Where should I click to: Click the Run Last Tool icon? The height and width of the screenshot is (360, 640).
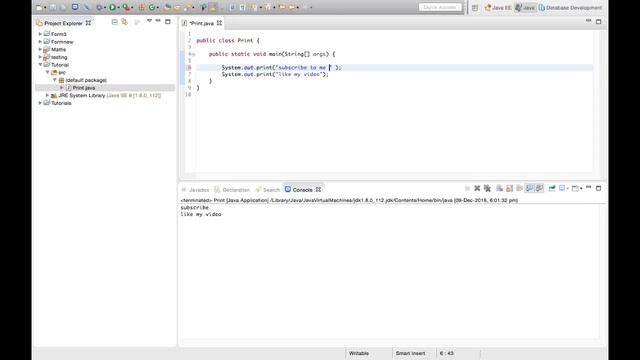[127, 7]
